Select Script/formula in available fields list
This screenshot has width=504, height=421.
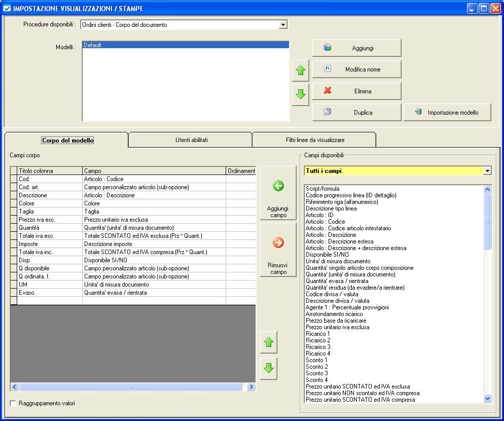[x=322, y=189]
